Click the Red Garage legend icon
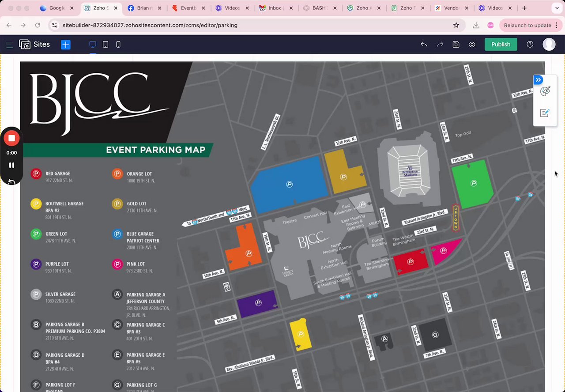Viewport: 565px width, 392px height. (36, 173)
